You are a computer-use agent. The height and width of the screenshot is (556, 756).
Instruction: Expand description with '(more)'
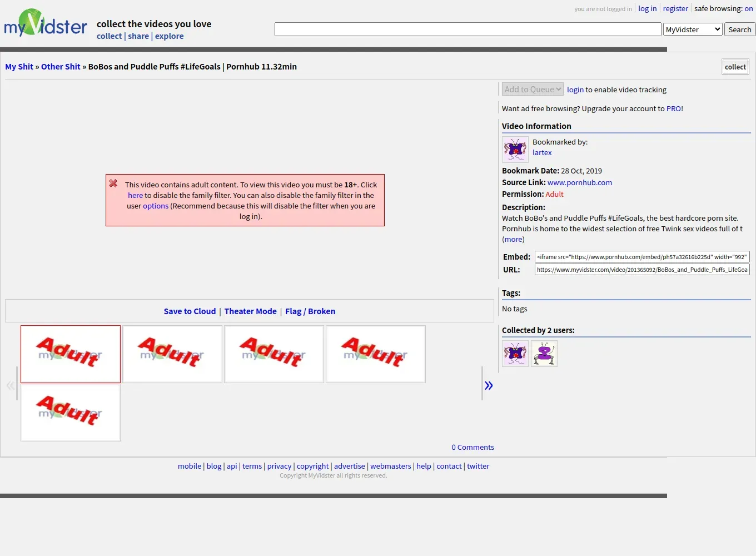513,240
